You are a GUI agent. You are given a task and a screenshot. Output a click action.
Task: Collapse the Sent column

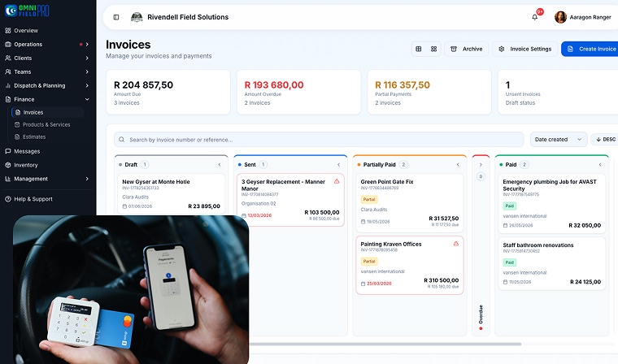click(338, 165)
